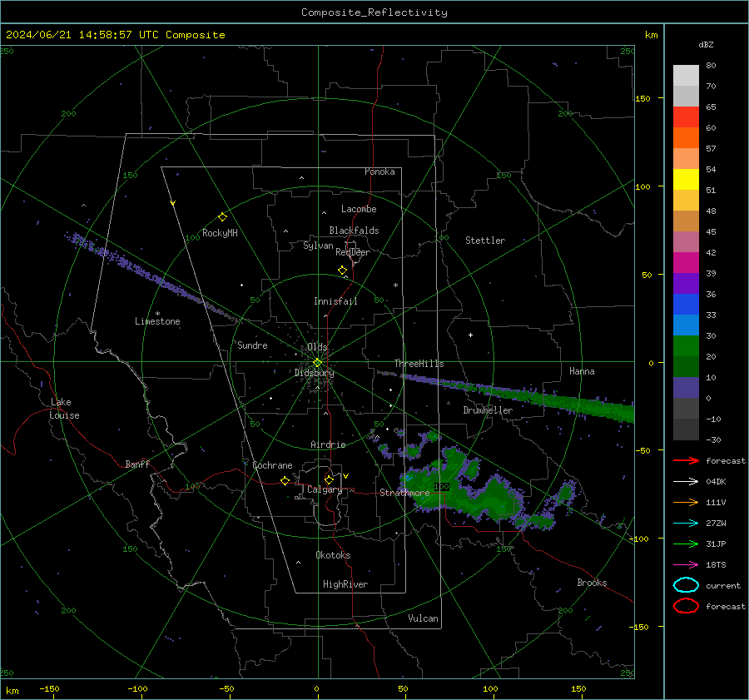Click the Sundre town label
This screenshot has width=749, height=700.
pos(252,345)
